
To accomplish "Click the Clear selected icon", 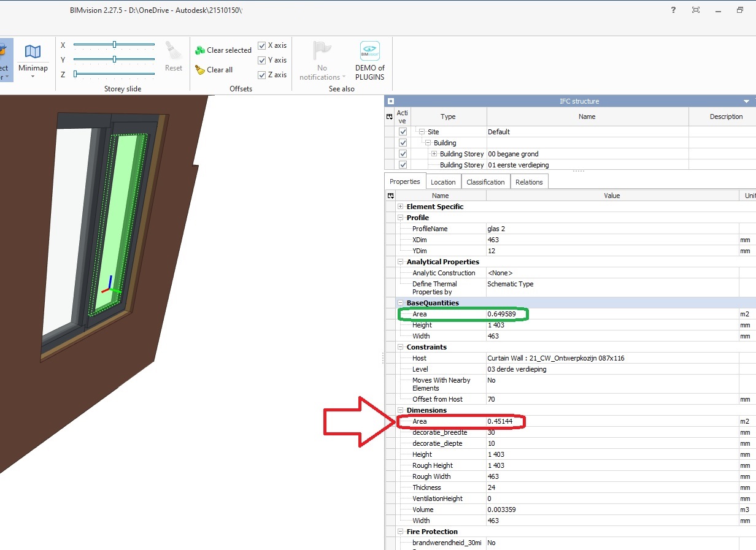I will pos(199,50).
